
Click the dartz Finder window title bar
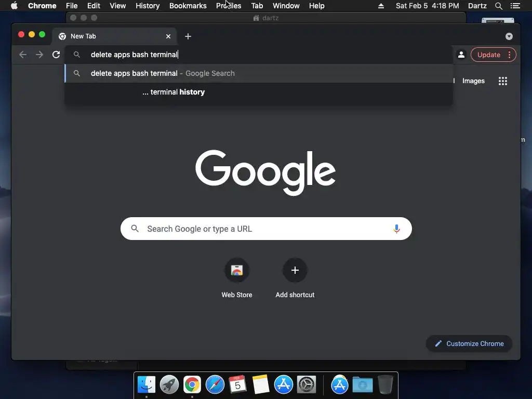click(266, 18)
